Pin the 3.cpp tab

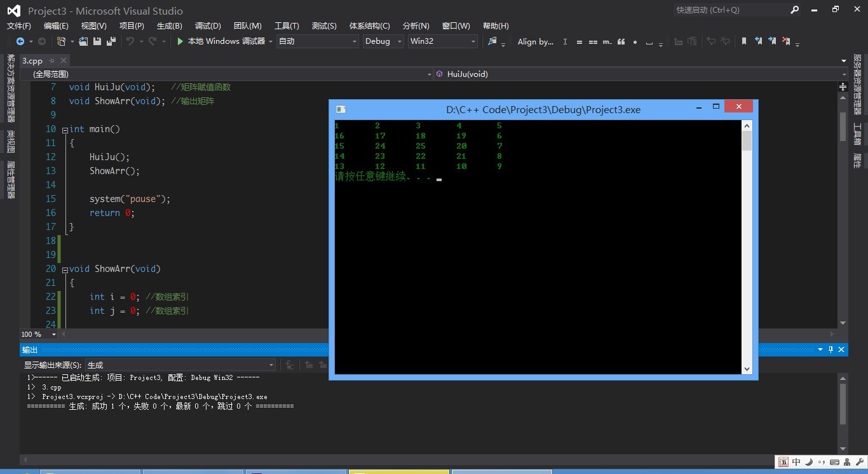click(x=52, y=61)
